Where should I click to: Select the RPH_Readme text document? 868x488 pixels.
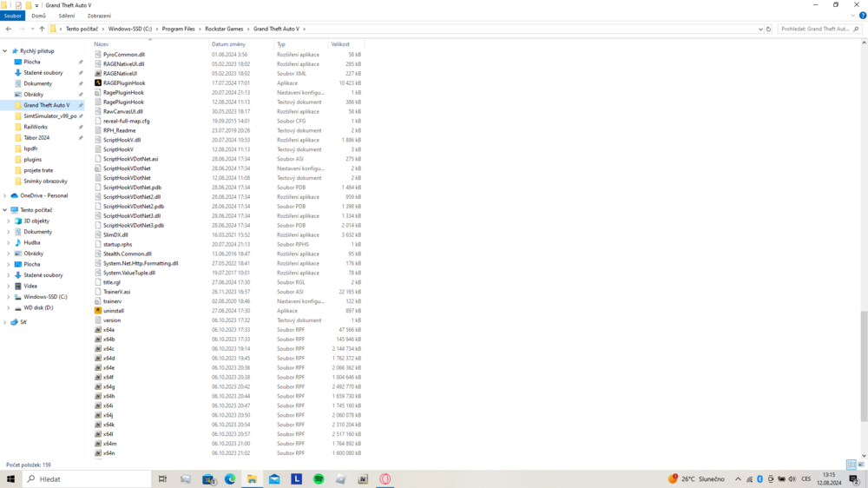[x=120, y=131]
